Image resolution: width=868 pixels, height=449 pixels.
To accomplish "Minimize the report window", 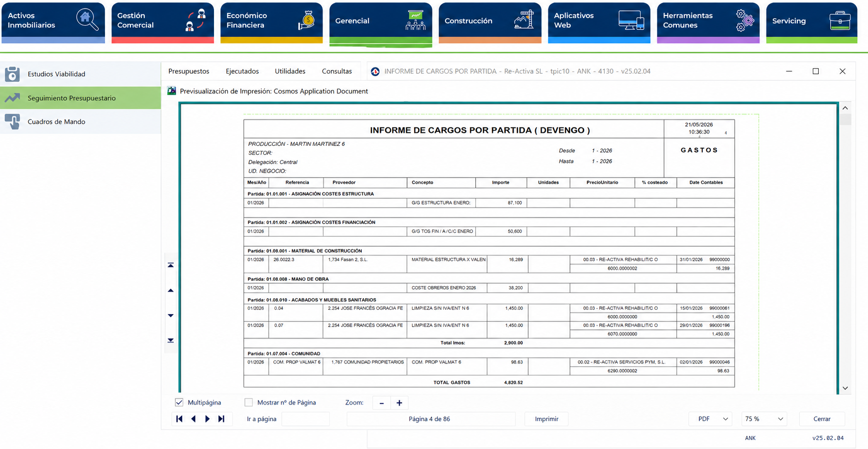I will pyautogui.click(x=789, y=71).
